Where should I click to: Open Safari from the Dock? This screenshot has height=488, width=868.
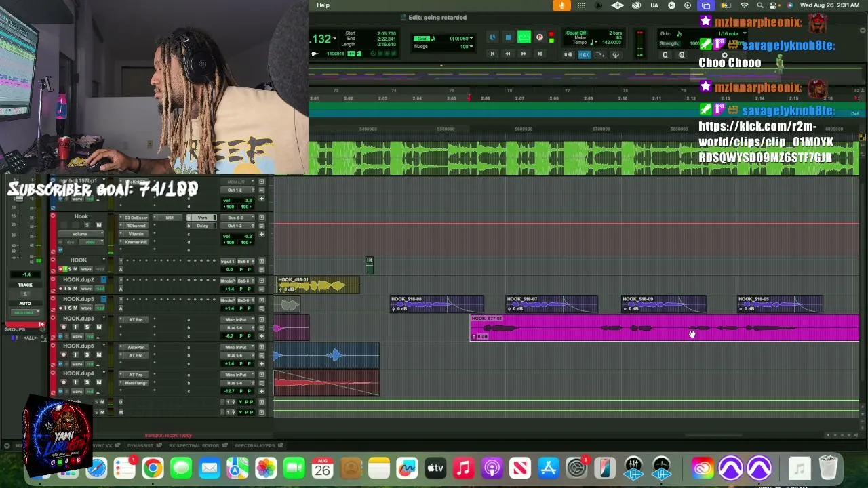[96, 468]
